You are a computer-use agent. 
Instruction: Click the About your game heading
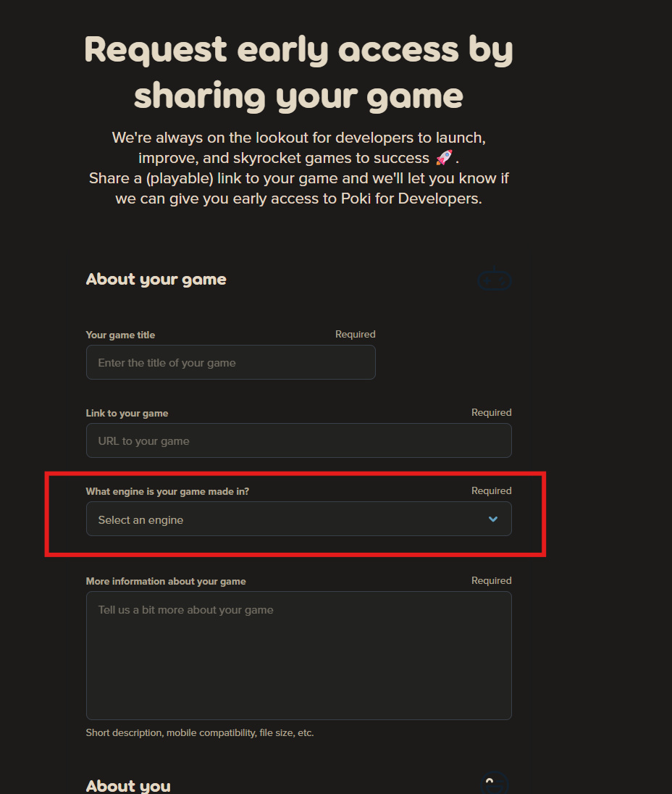156,279
